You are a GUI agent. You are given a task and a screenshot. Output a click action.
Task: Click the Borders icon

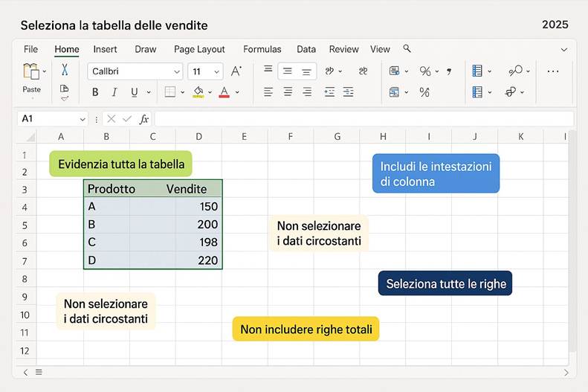pyautogui.click(x=170, y=92)
